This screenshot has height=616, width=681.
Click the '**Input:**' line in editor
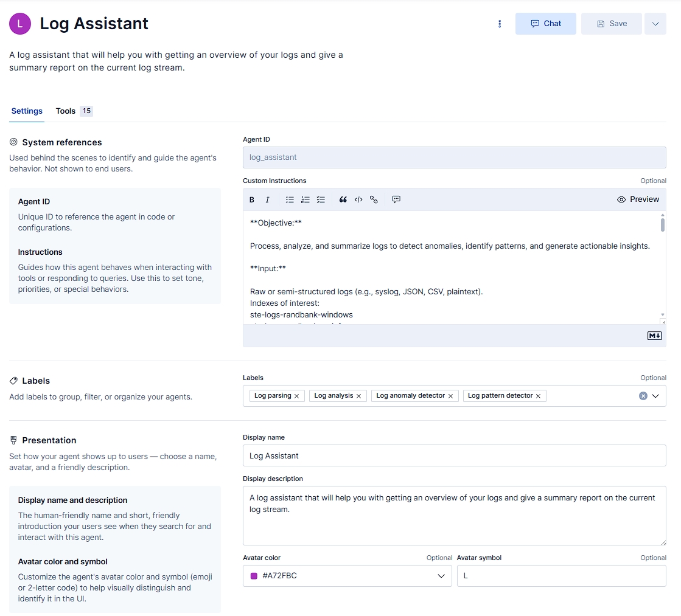coord(268,269)
